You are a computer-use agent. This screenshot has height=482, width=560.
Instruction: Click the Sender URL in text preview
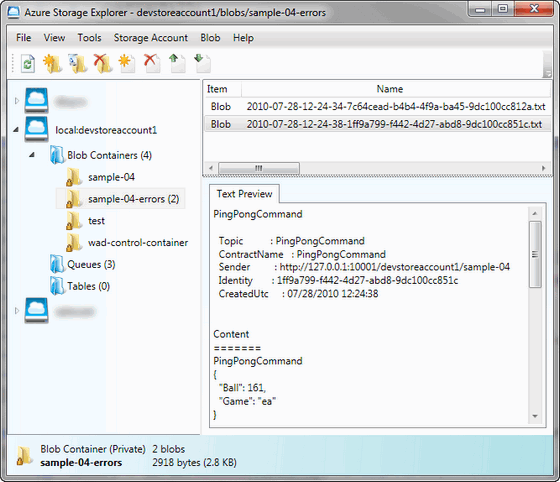[394, 267]
